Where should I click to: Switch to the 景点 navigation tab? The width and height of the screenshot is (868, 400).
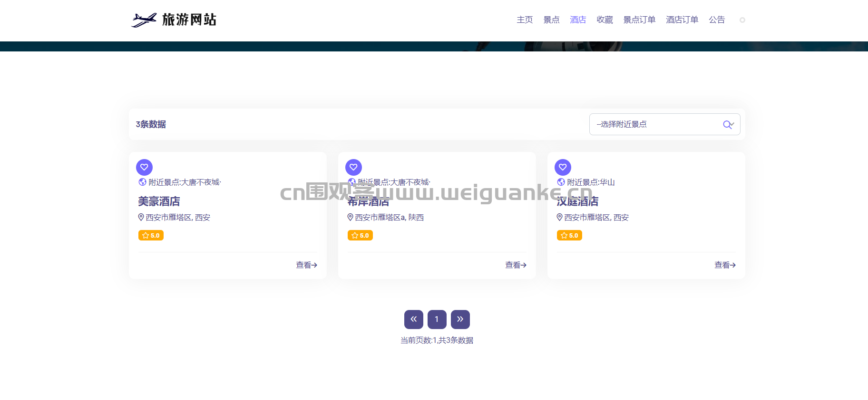click(x=551, y=20)
